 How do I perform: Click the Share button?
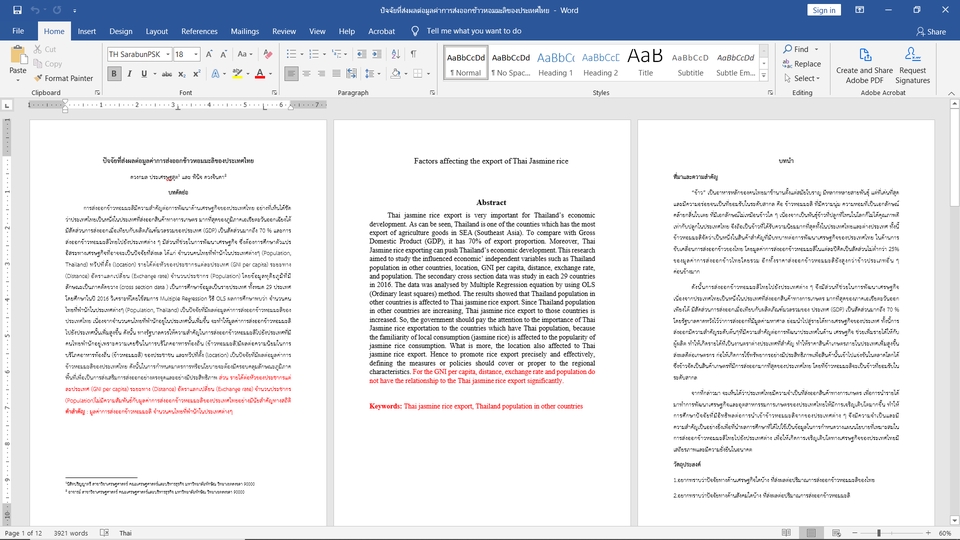coord(931,31)
